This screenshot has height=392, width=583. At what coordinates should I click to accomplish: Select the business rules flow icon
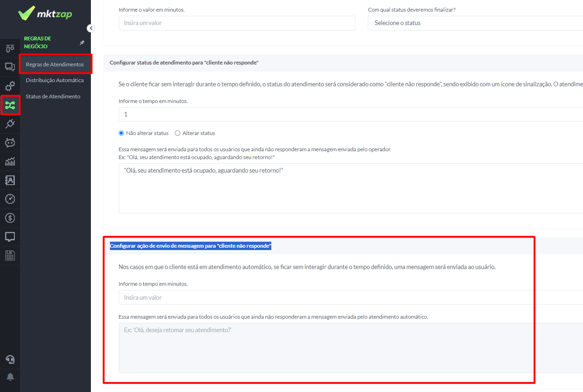tap(10, 105)
